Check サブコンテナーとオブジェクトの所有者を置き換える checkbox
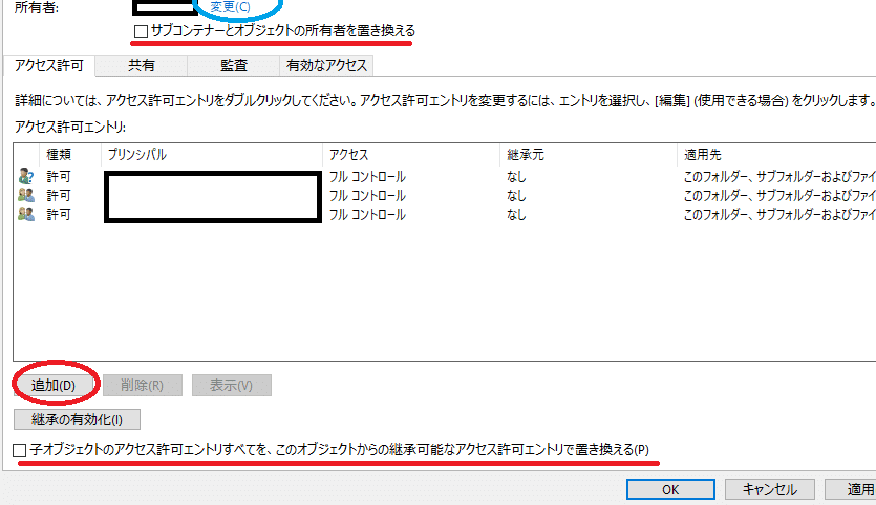876x505 pixels. (141, 31)
